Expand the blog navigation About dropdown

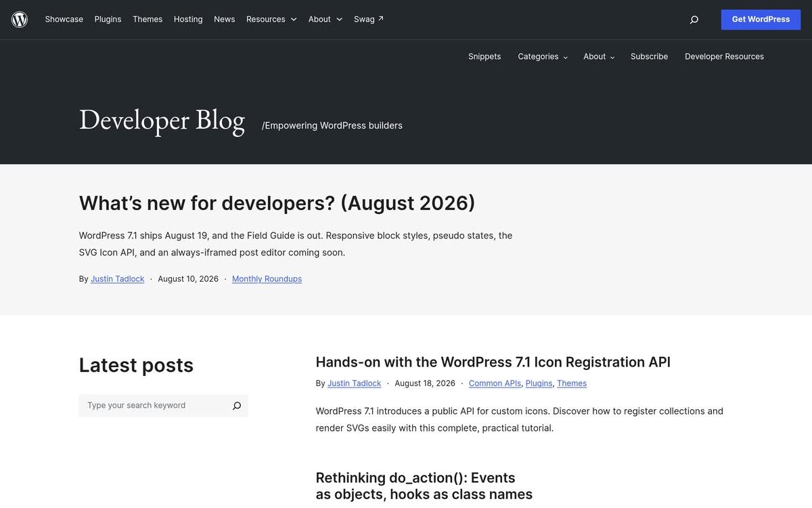(x=599, y=57)
